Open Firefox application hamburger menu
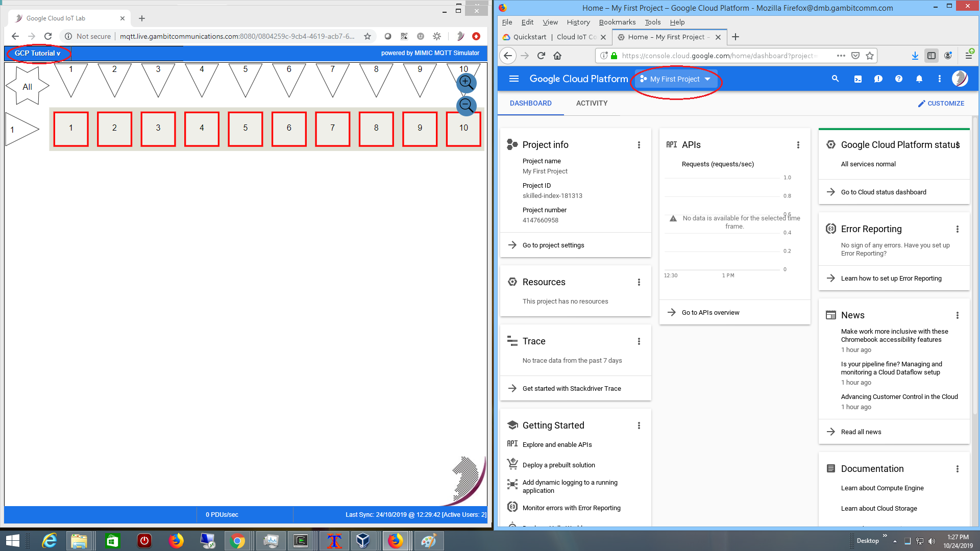The image size is (980, 551). point(968,55)
